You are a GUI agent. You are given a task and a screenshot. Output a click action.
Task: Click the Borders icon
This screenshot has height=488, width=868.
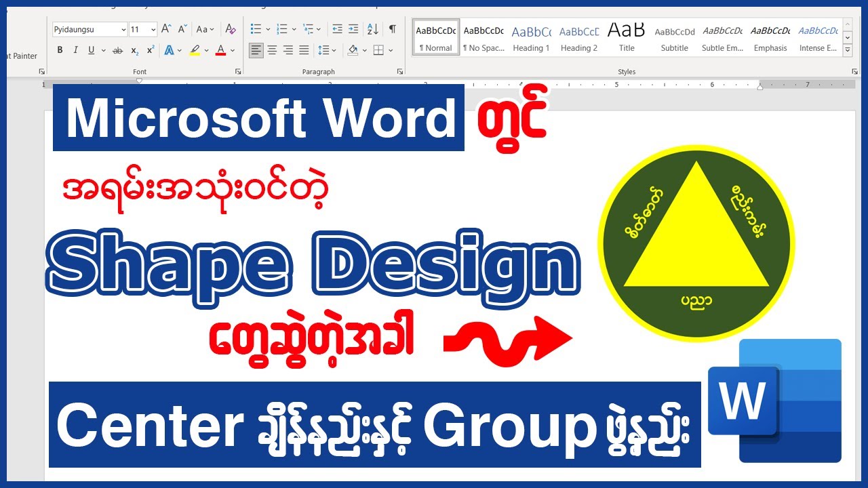[378, 50]
